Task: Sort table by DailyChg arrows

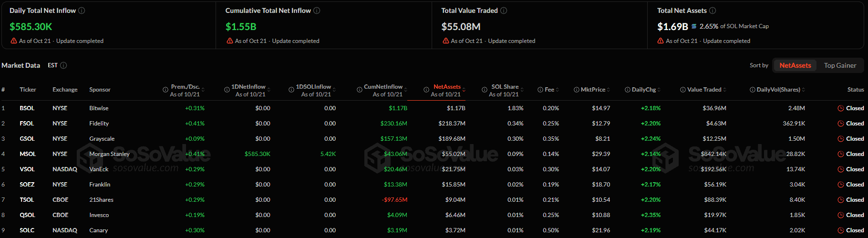Action: pos(659,90)
